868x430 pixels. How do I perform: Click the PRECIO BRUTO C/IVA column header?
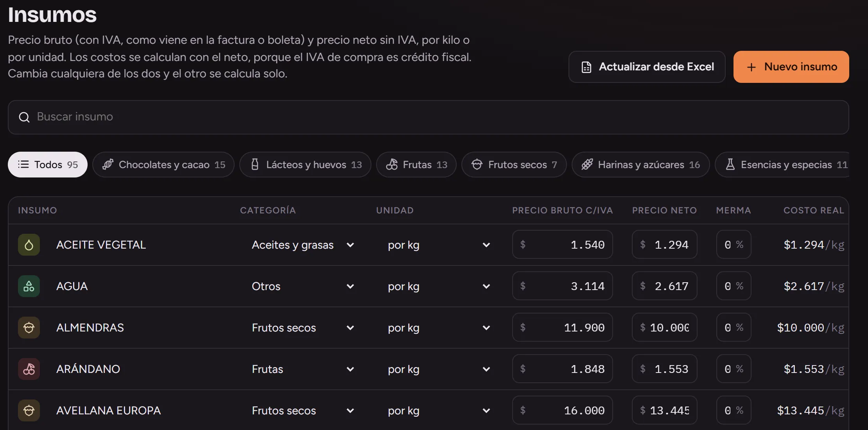click(x=563, y=210)
